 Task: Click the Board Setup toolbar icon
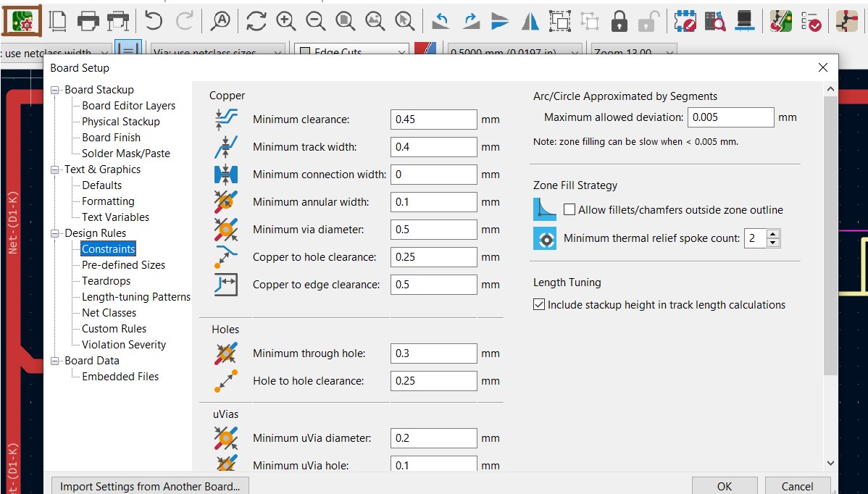22,21
